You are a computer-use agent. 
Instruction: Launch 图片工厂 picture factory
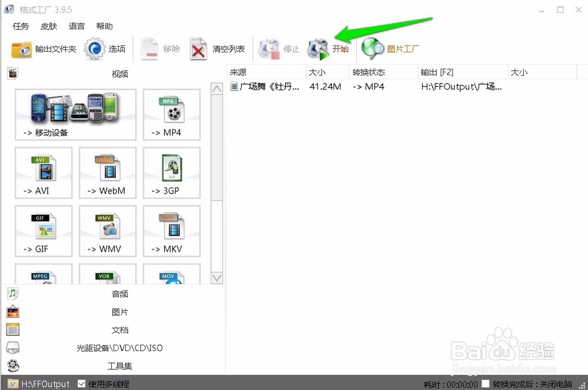[x=390, y=49]
